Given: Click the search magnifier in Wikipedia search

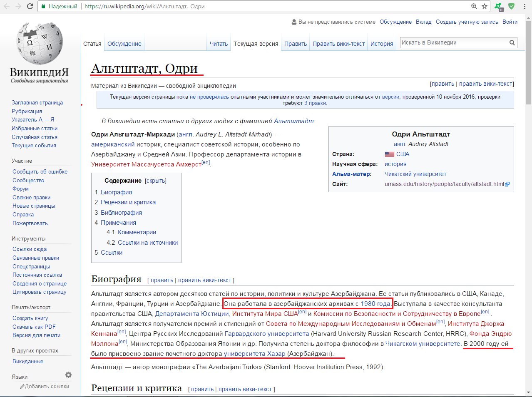Looking at the screenshot, I should (512, 42).
